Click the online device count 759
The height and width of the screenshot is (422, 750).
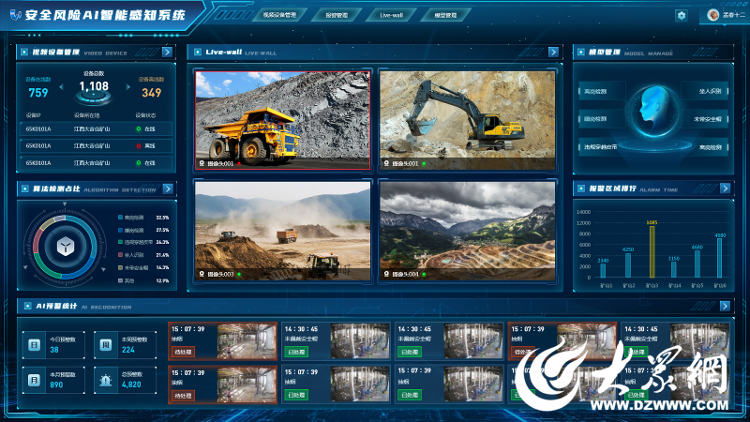(x=38, y=93)
